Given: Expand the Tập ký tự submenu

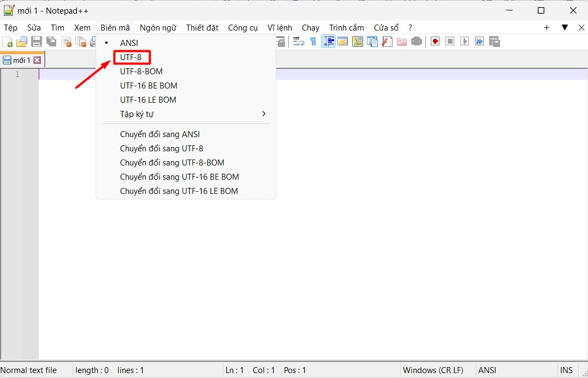Looking at the screenshot, I should click(186, 114).
